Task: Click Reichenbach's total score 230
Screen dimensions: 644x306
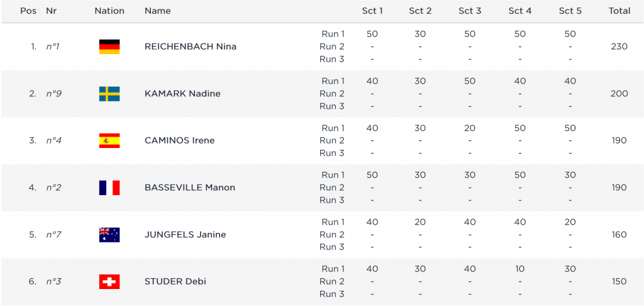Action: point(619,47)
